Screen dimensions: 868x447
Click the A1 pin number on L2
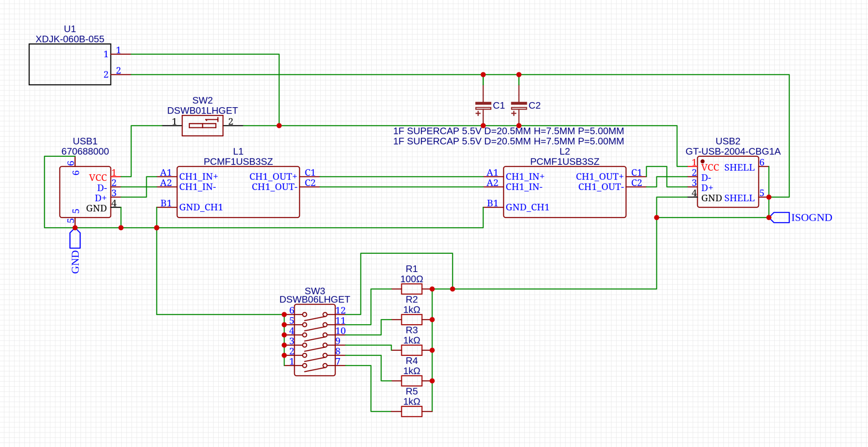[x=492, y=172]
